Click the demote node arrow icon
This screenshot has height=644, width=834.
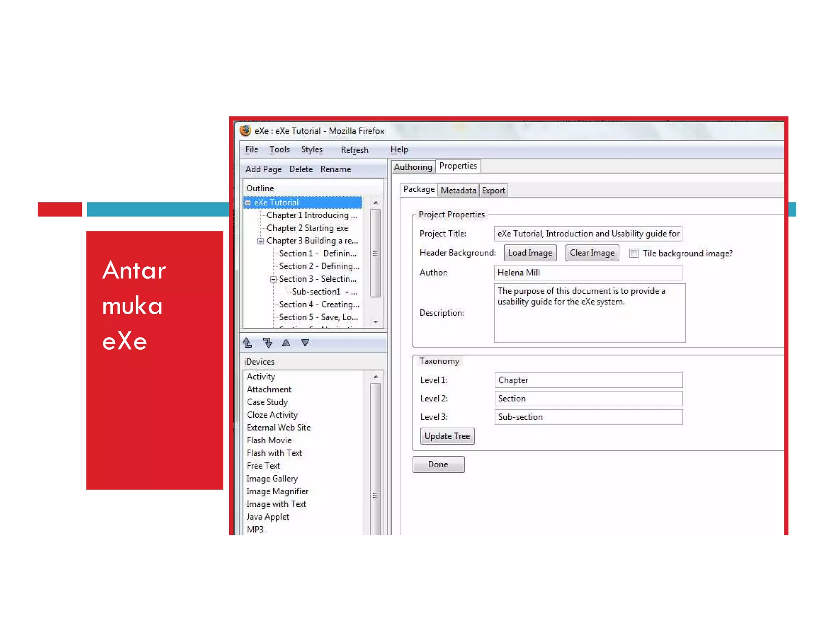click(x=267, y=343)
